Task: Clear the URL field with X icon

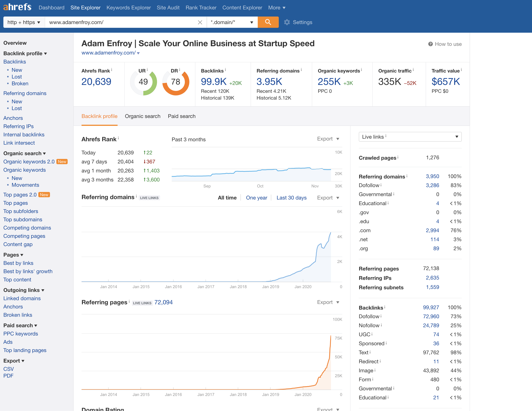Action: pos(200,22)
